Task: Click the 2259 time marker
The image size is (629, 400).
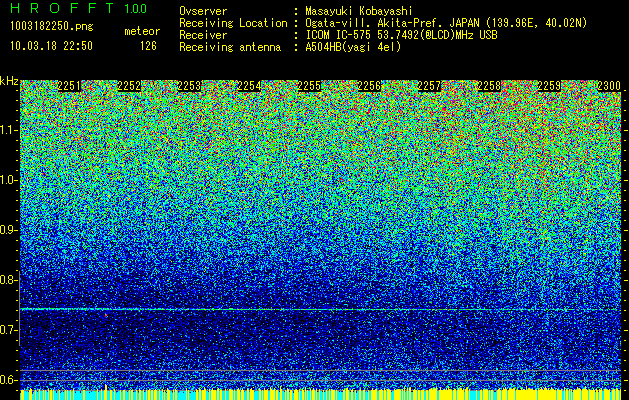Action: pyautogui.click(x=549, y=86)
